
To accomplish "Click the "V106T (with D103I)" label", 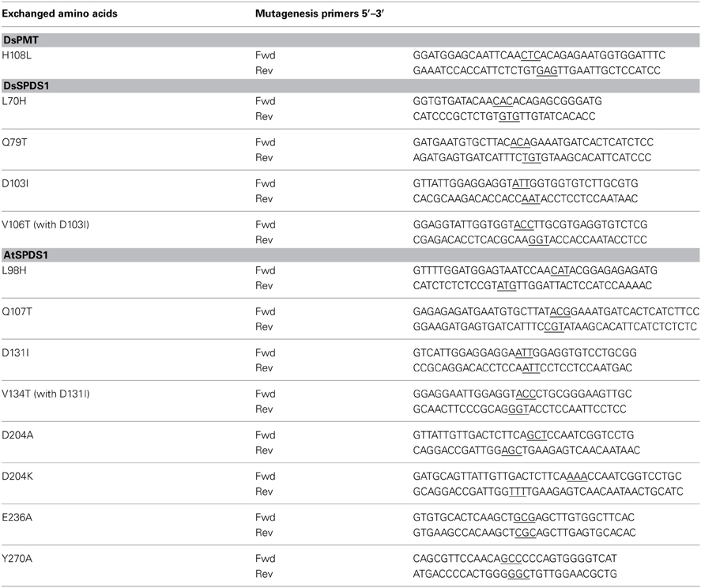I will [x=46, y=224].
